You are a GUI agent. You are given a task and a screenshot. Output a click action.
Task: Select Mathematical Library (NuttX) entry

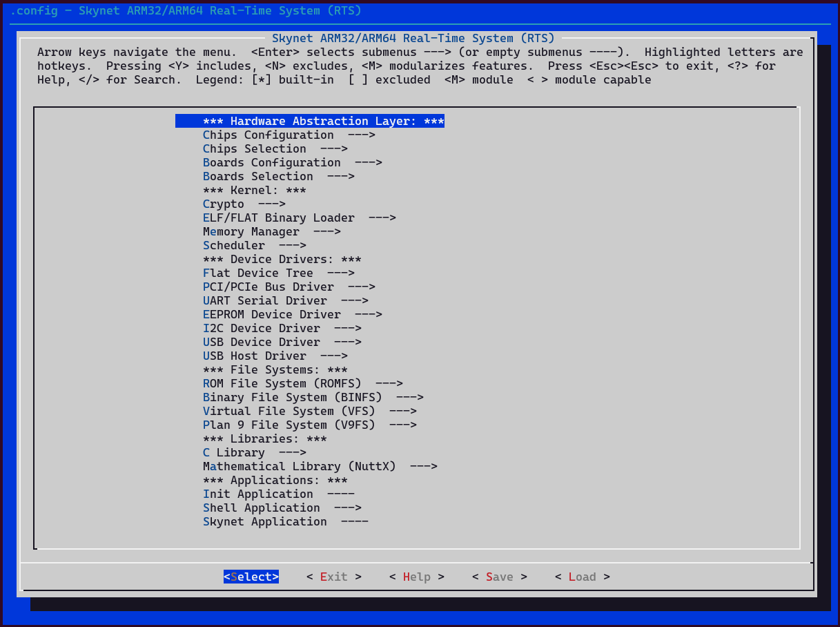320,466
